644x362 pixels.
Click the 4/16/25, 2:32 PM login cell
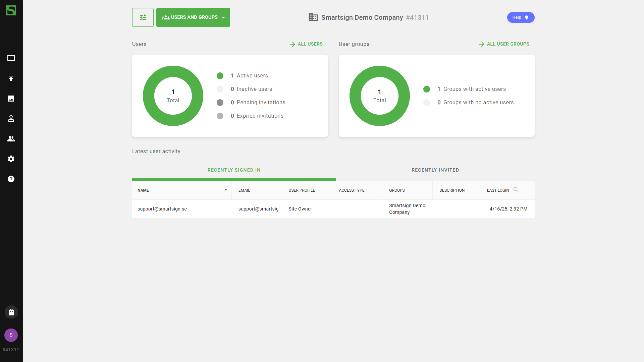point(508,209)
